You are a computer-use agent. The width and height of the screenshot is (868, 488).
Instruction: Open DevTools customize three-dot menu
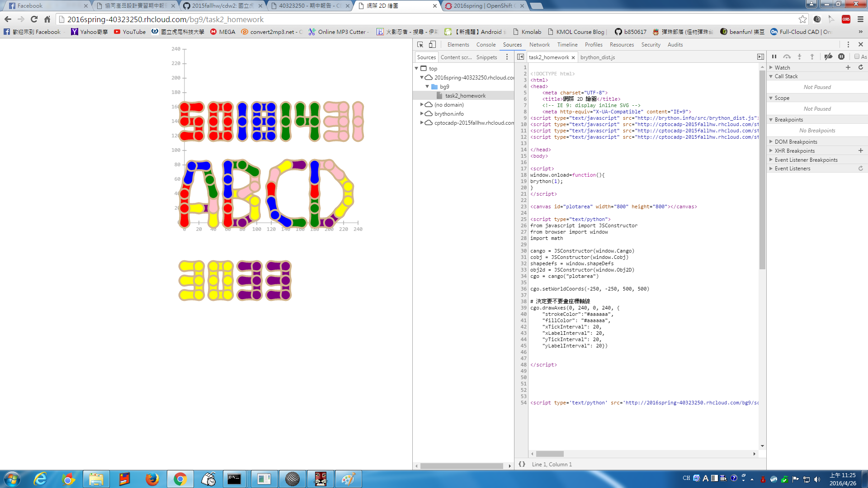(x=848, y=44)
